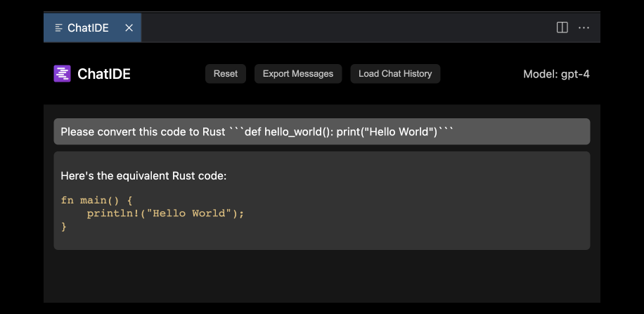Click the closing brace code line
The width and height of the screenshot is (644, 314).
coord(64,227)
